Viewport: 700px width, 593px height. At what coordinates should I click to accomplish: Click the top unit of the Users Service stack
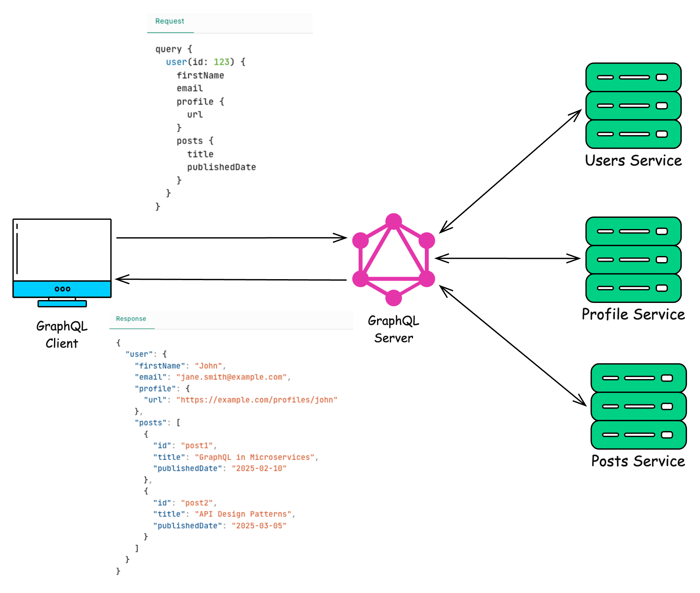point(633,77)
